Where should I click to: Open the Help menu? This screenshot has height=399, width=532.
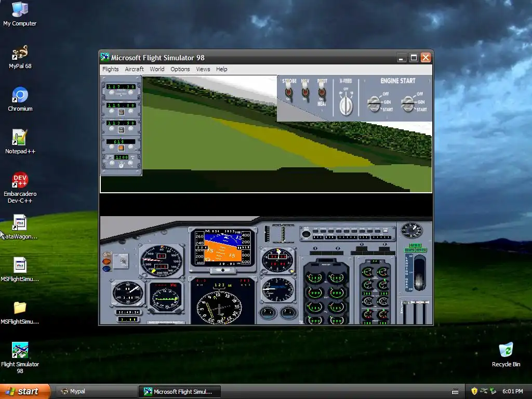pyautogui.click(x=221, y=69)
